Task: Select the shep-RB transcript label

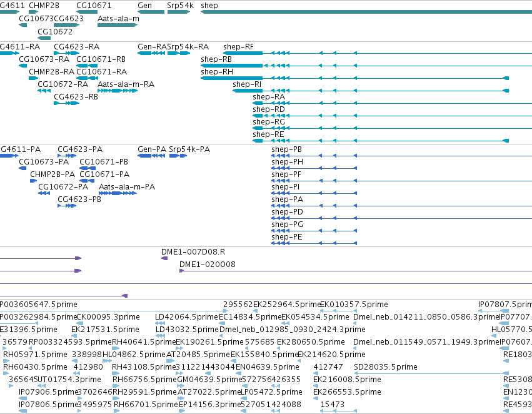Action: [x=216, y=59]
